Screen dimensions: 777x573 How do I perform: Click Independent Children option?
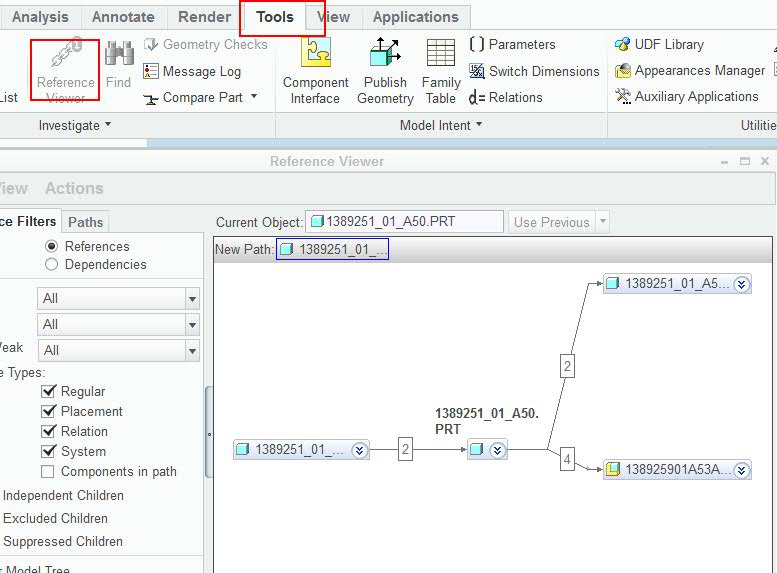62,496
